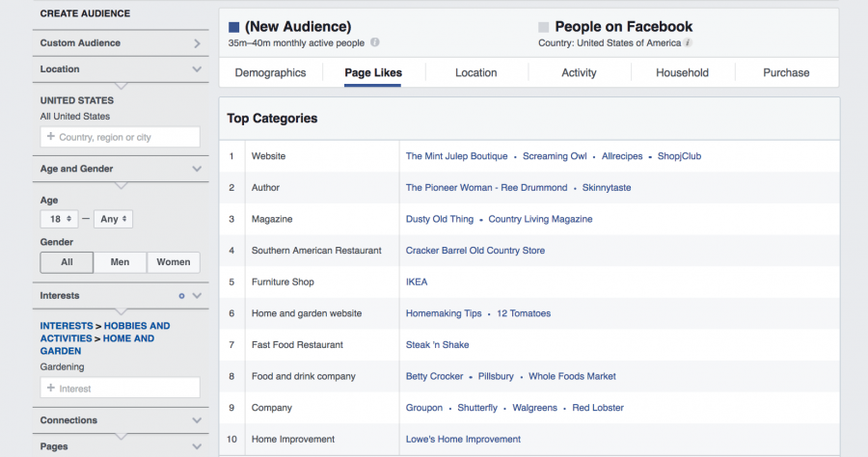Click the Furniture Shop category text
Screen dimensions: 868x457
point(283,282)
